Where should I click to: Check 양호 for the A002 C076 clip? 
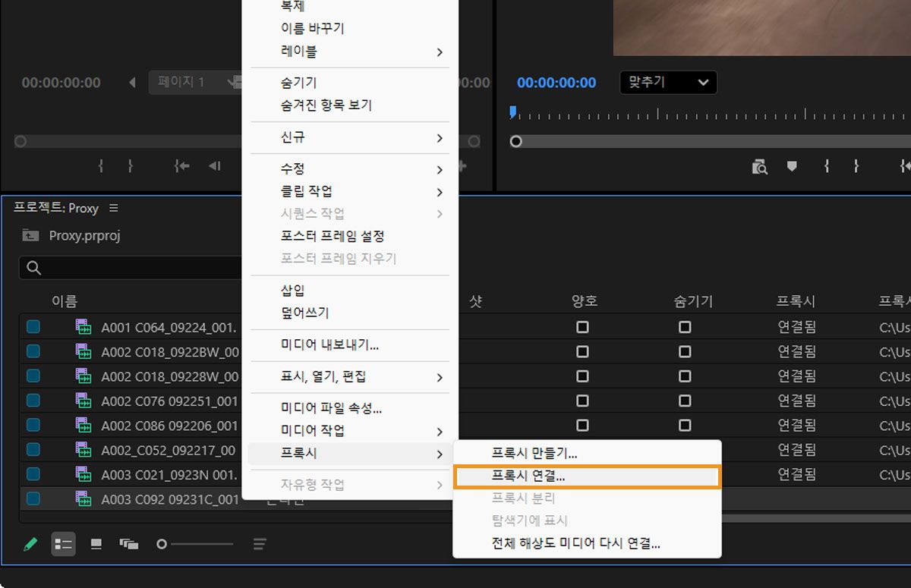point(583,401)
